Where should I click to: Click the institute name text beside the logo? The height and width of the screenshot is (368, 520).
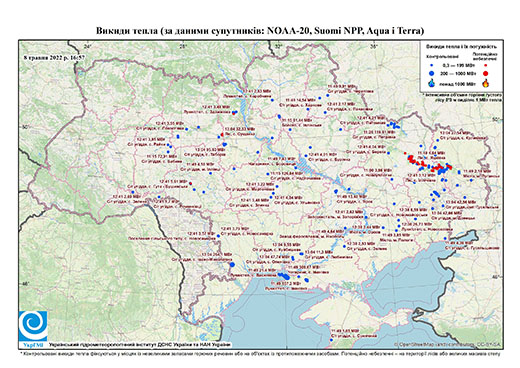pos(140,345)
